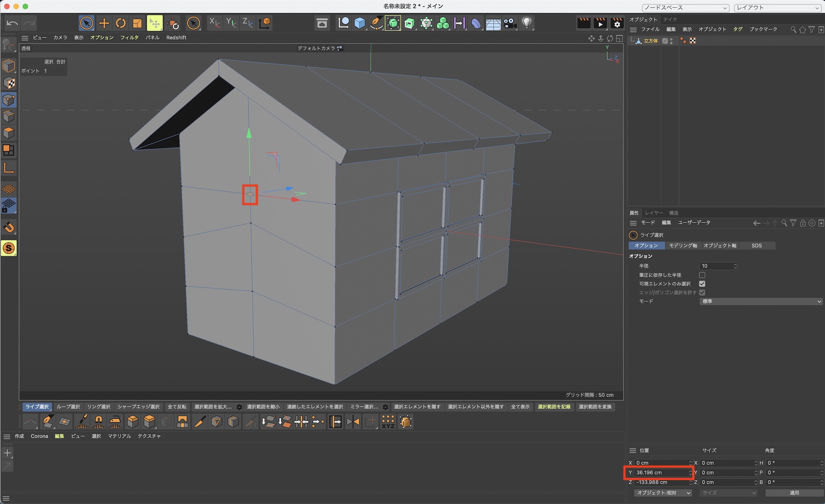Uncheck 可視エレメントのみ選択 checkbox
This screenshot has width=825, height=504.
[702, 284]
